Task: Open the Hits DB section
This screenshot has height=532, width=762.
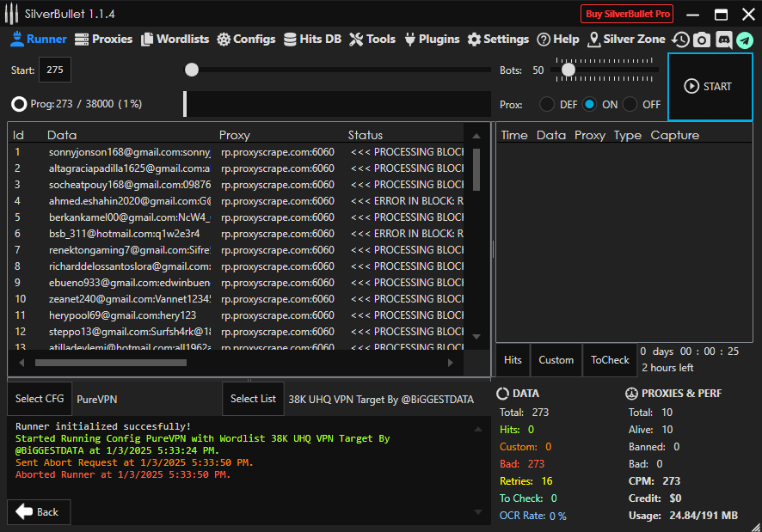Action: tap(312, 39)
